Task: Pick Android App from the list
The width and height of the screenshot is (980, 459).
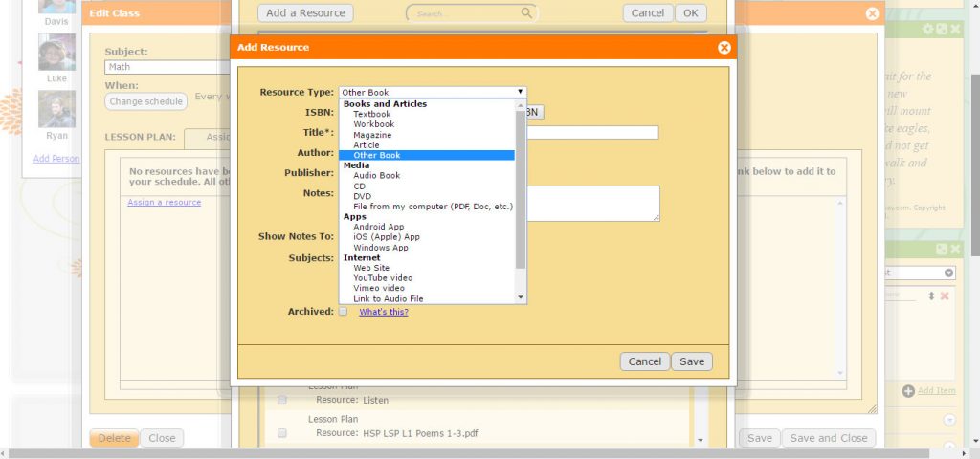Action: point(378,227)
